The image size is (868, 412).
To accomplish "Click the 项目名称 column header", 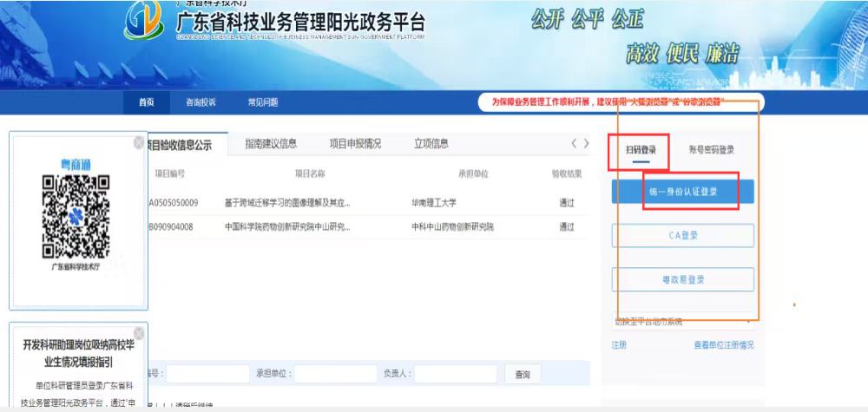I will point(310,174).
